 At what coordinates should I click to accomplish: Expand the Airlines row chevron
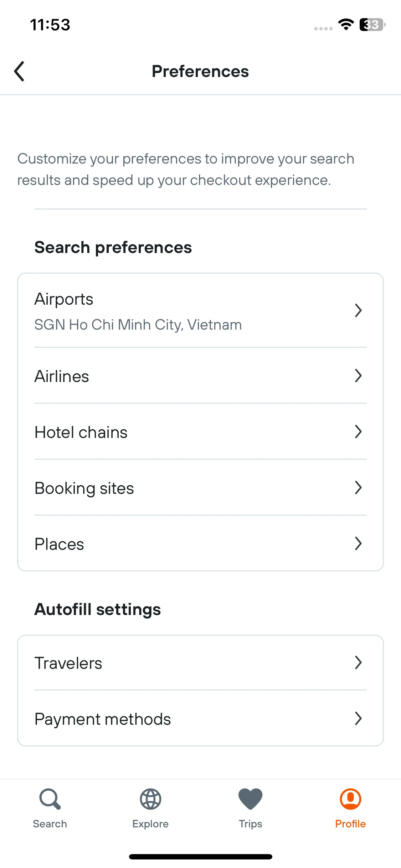pos(358,376)
